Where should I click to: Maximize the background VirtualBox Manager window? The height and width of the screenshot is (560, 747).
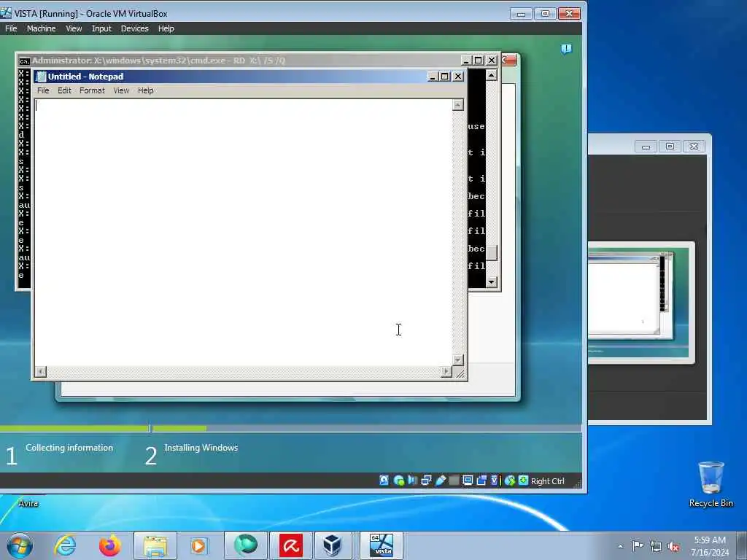point(670,146)
